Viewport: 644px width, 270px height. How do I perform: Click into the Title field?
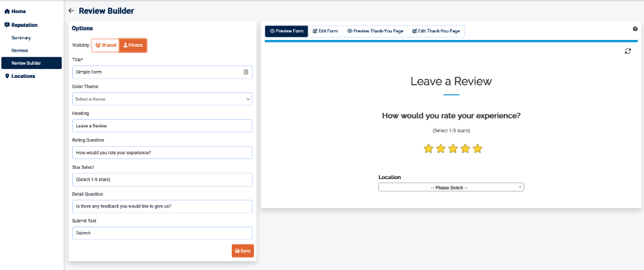pos(162,72)
